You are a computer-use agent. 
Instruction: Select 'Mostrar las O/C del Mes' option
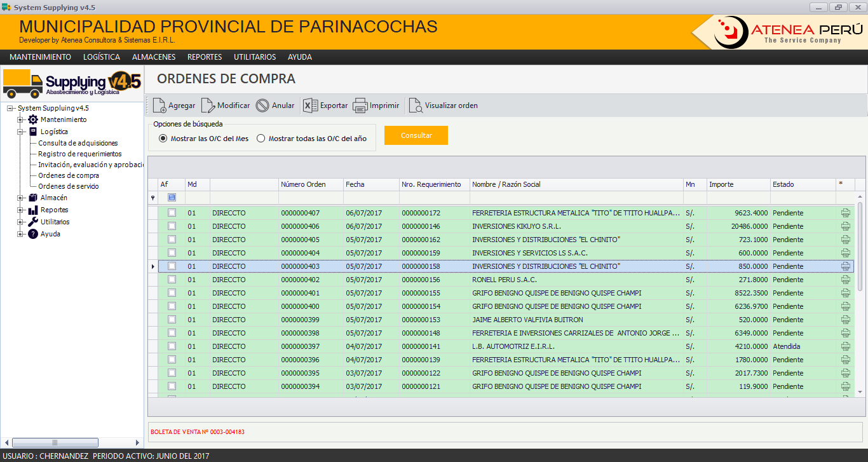point(163,139)
